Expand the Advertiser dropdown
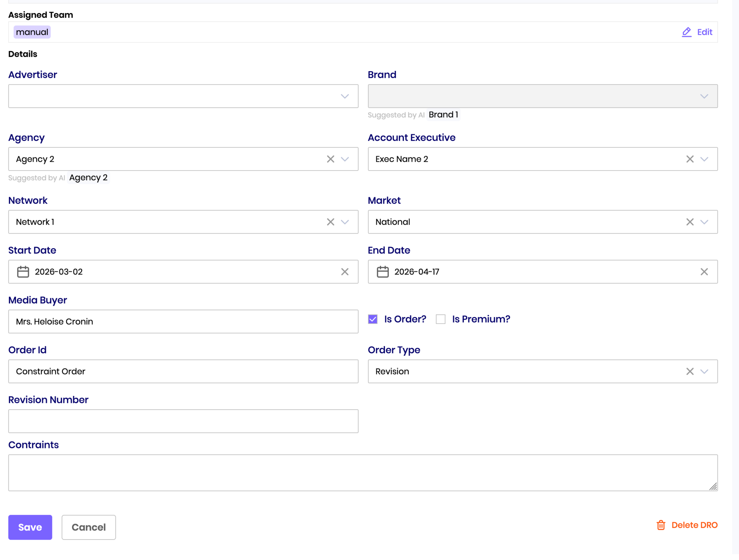Image resolution: width=739 pixels, height=560 pixels. [344, 96]
